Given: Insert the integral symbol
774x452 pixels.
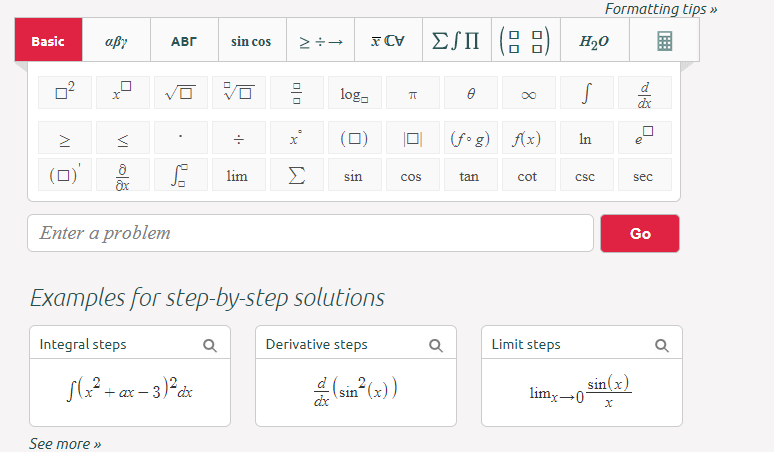Looking at the screenshot, I should (586, 93).
